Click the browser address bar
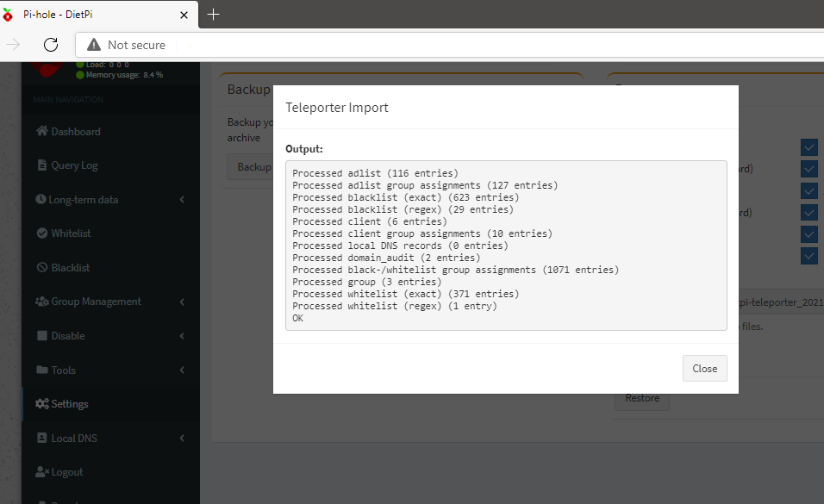 tap(449, 45)
